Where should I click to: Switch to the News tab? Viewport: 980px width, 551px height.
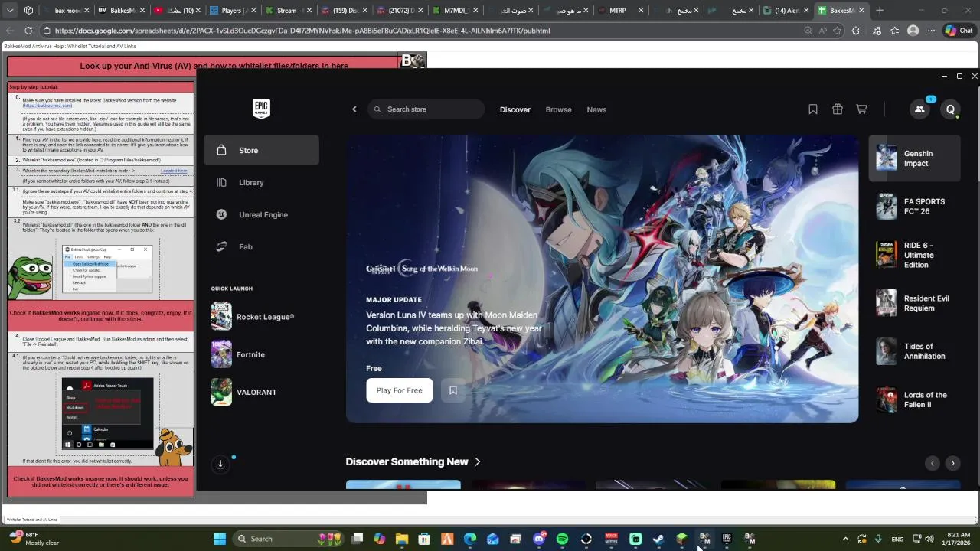point(596,109)
